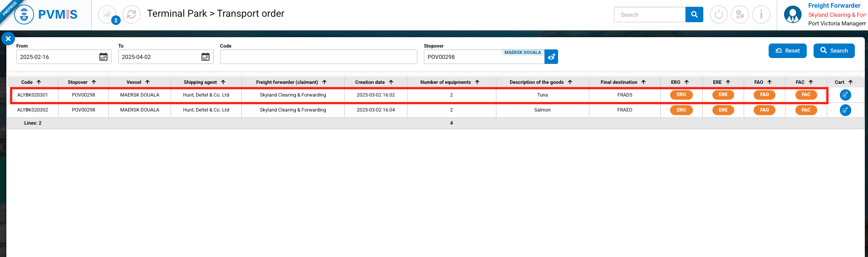Open the From date calendar picker
The height and width of the screenshot is (257, 868).
coord(103,57)
